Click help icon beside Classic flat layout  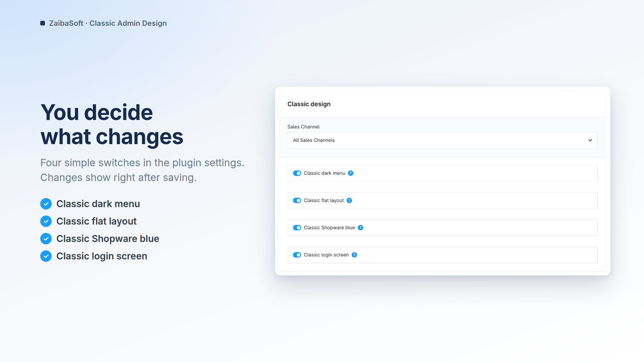(349, 200)
